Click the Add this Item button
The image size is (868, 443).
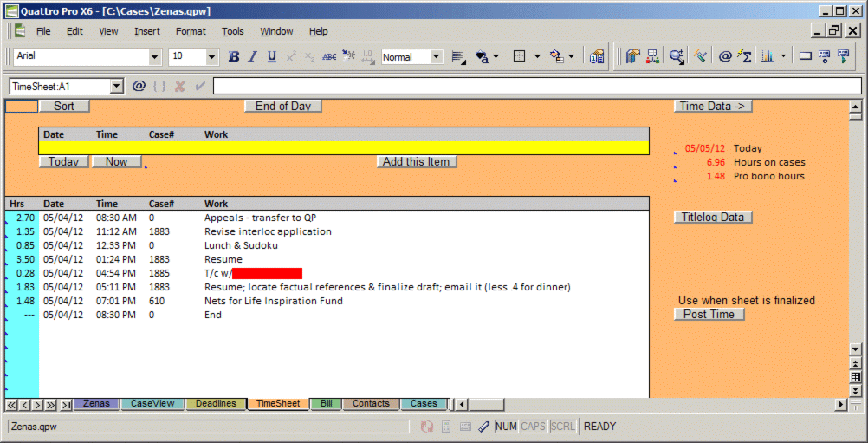click(417, 162)
